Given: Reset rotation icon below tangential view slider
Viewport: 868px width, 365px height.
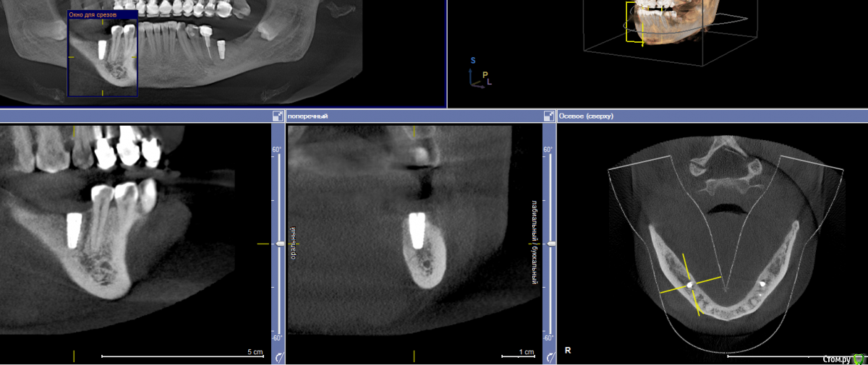Looking at the screenshot, I should [x=278, y=356].
